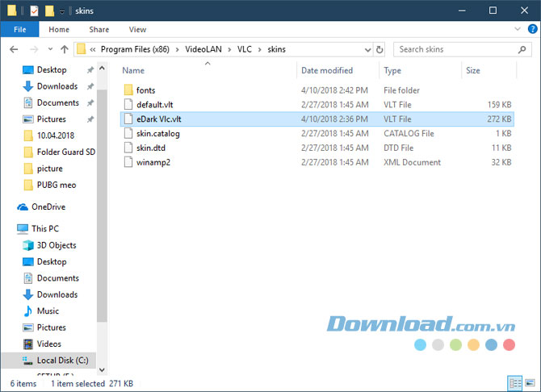Open the picture folder in sidebar

(50, 169)
